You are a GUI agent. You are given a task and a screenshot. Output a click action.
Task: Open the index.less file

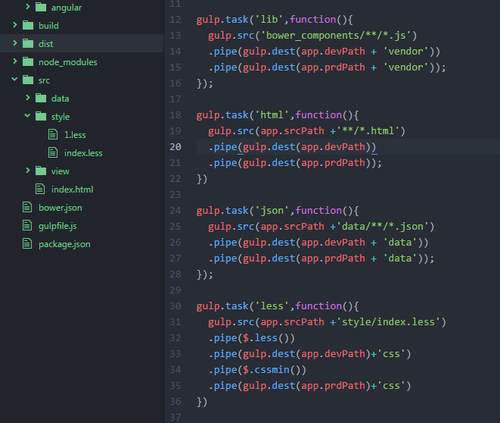point(83,153)
